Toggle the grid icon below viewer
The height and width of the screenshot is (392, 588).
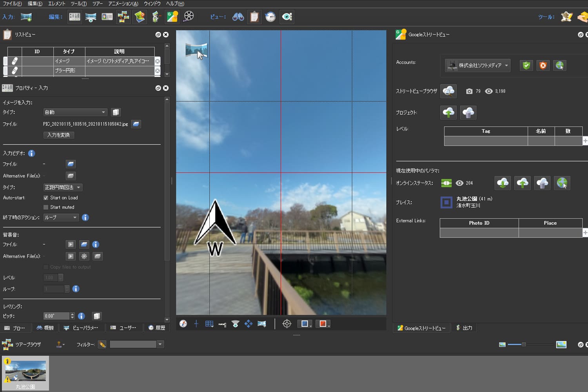(x=209, y=324)
